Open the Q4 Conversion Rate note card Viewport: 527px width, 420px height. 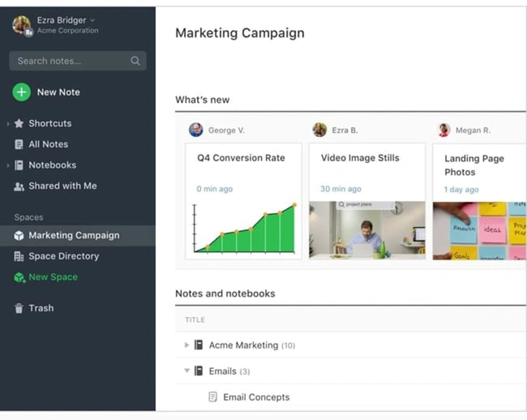coord(243,201)
